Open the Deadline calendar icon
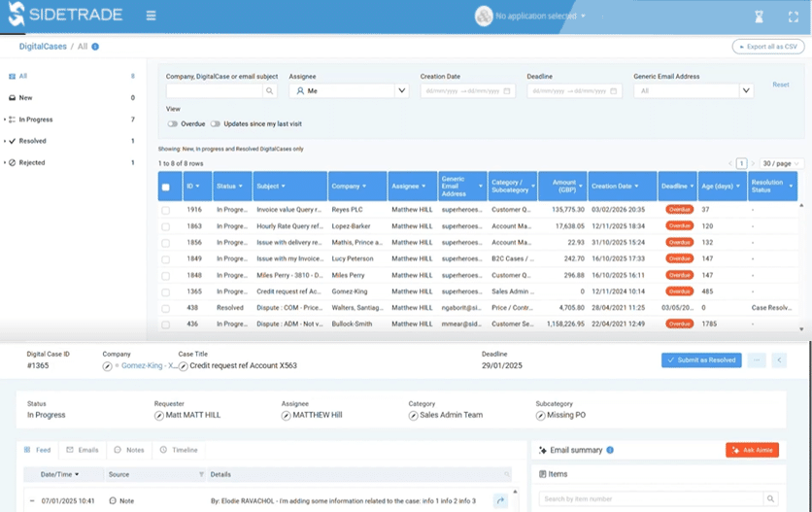Viewport: 812px width, 512px height. (x=614, y=91)
